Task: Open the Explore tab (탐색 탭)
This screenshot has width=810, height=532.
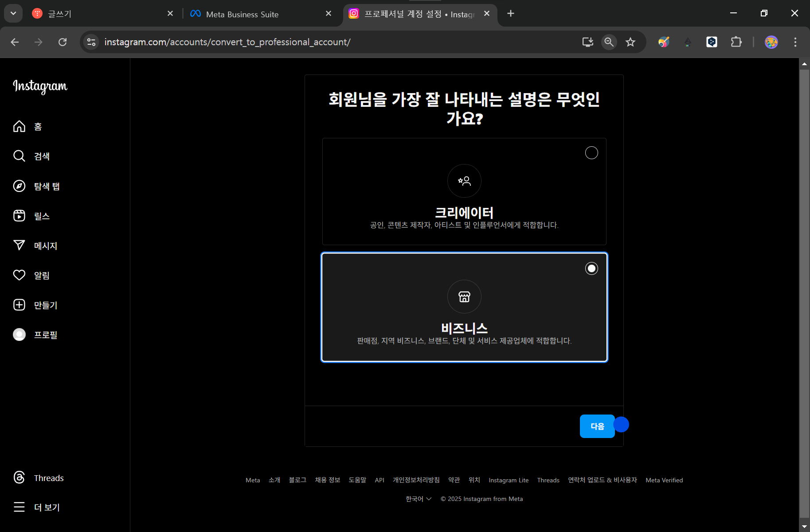Action: 36,186
